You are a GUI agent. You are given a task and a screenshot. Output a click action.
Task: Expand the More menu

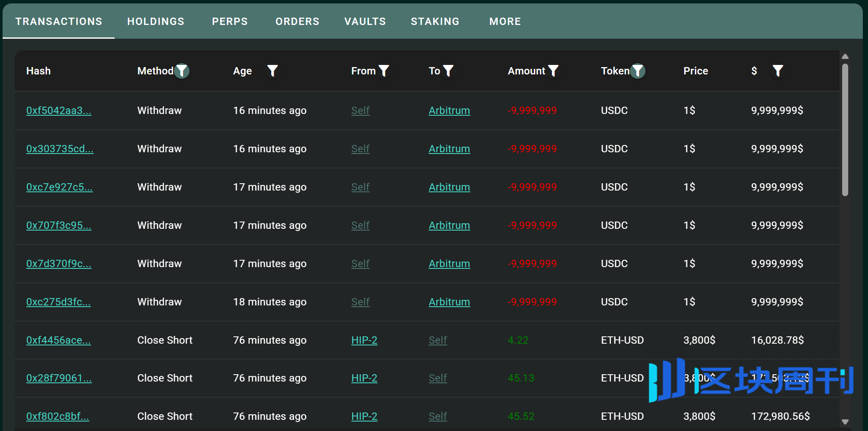(x=505, y=22)
